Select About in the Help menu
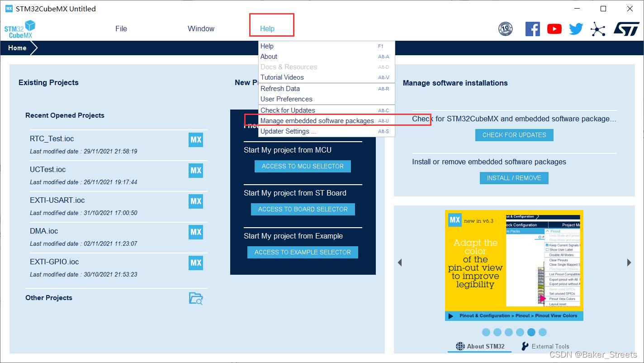The image size is (644, 363). point(327,57)
